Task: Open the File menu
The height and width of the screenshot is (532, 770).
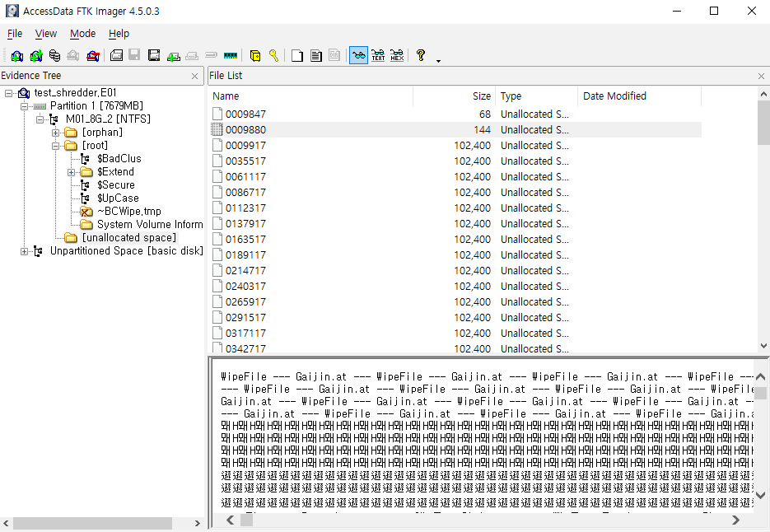Action: (15, 34)
